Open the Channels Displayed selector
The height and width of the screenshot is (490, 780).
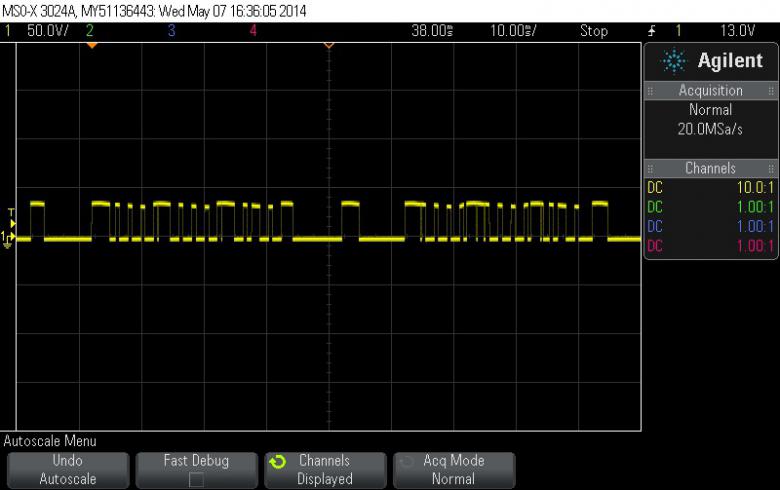[x=324, y=470]
